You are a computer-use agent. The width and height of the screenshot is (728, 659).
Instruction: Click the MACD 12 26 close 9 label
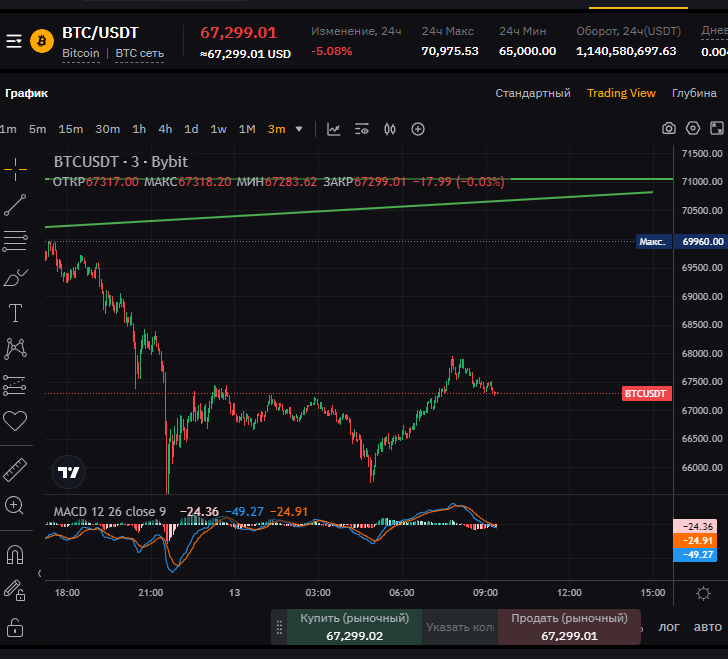[x=110, y=511]
